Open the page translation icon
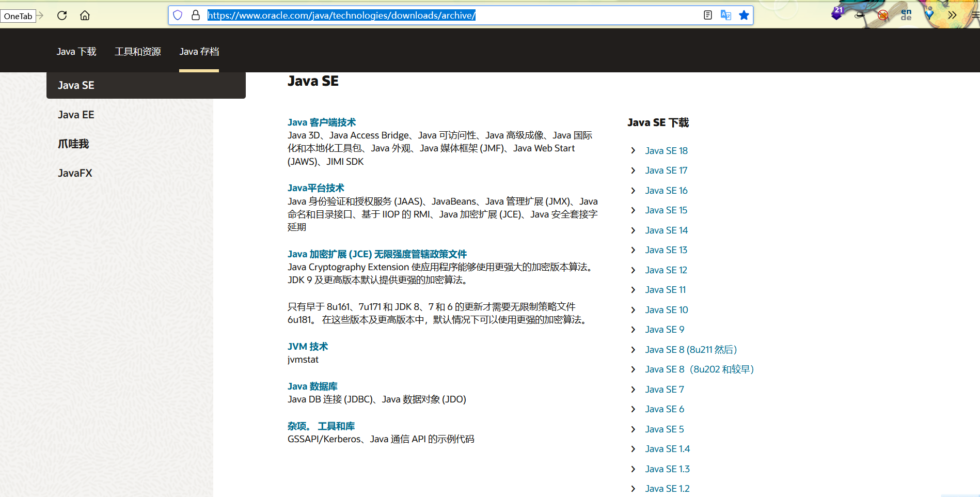Viewport: 980px width, 497px height. (x=726, y=15)
